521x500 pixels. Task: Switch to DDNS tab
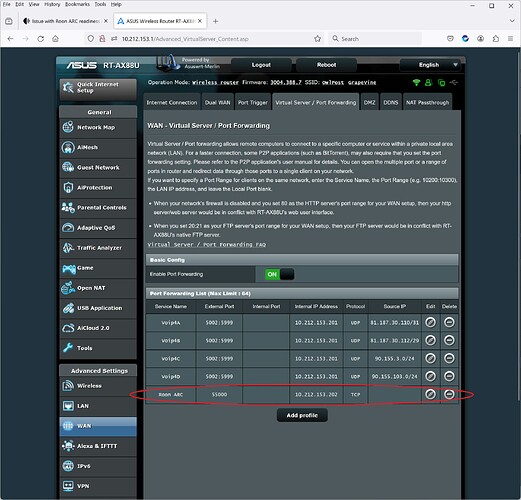[391, 103]
